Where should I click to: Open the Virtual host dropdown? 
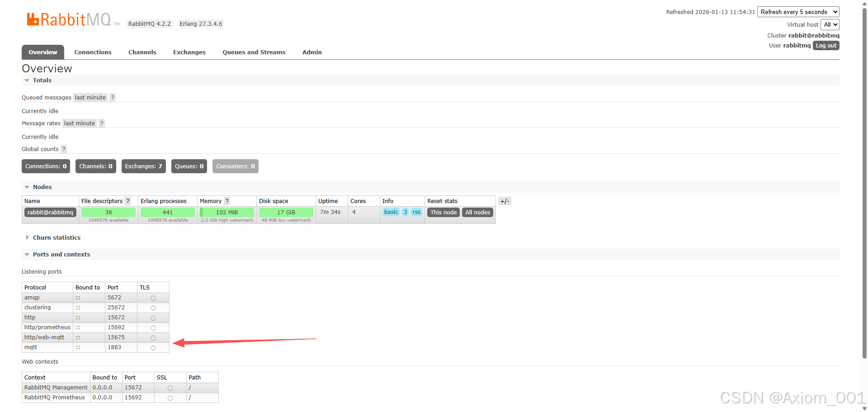click(830, 24)
